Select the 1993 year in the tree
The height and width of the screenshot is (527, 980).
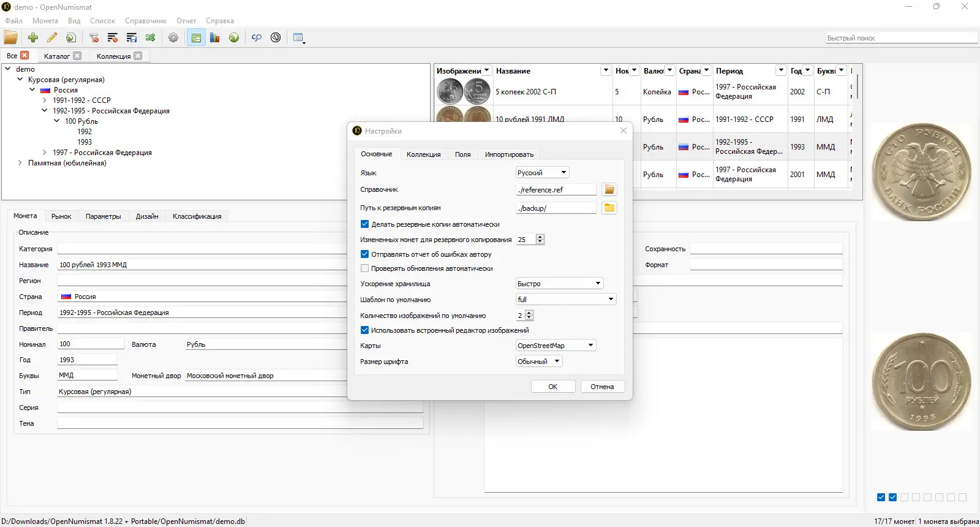coord(85,142)
